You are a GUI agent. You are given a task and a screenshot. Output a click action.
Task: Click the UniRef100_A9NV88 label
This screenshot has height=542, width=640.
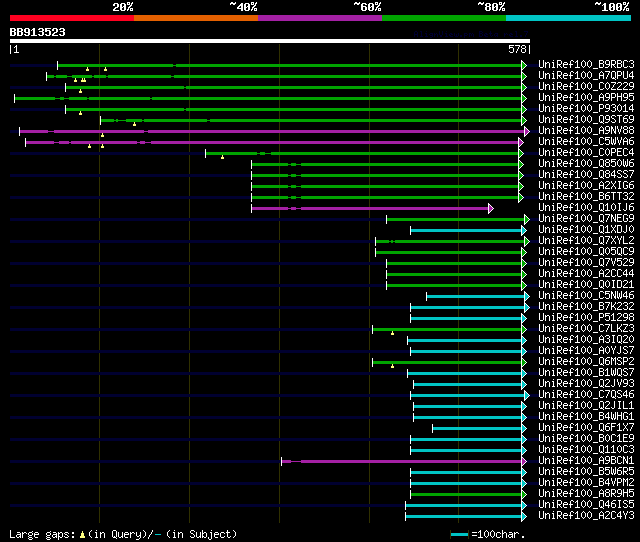(x=586, y=131)
